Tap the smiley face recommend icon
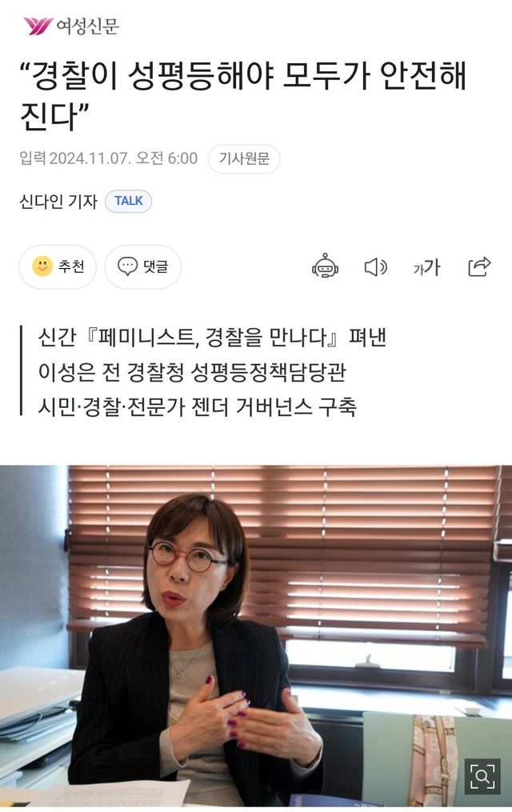Screen dimensions: 512x812 click(42, 266)
